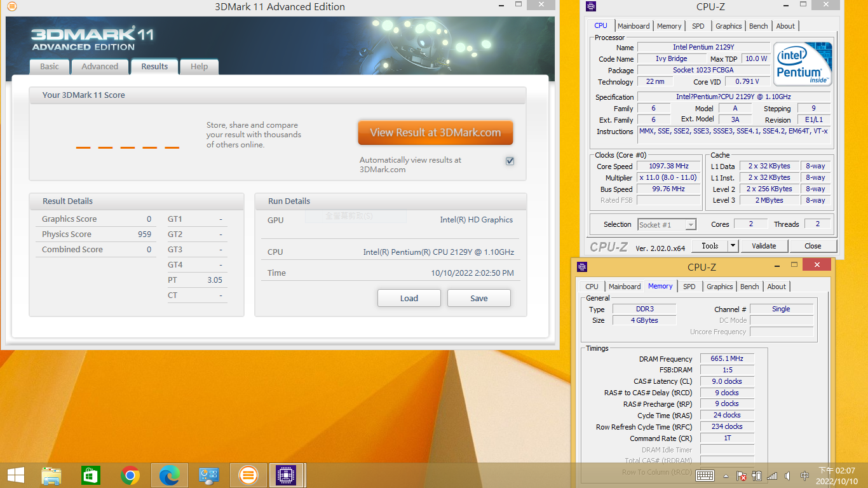Open SPD tab in CPU-Z Memory window
The width and height of the screenshot is (868, 488).
[689, 287]
